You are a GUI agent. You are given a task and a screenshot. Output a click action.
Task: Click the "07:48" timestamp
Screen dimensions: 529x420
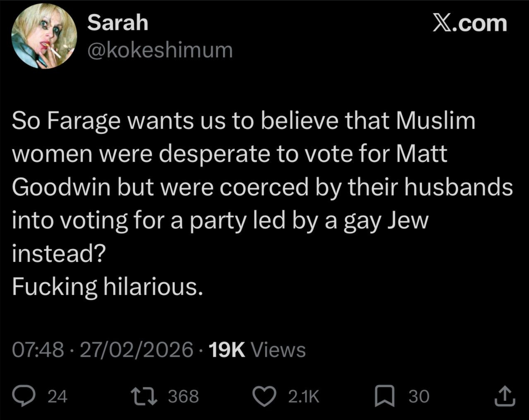38,350
